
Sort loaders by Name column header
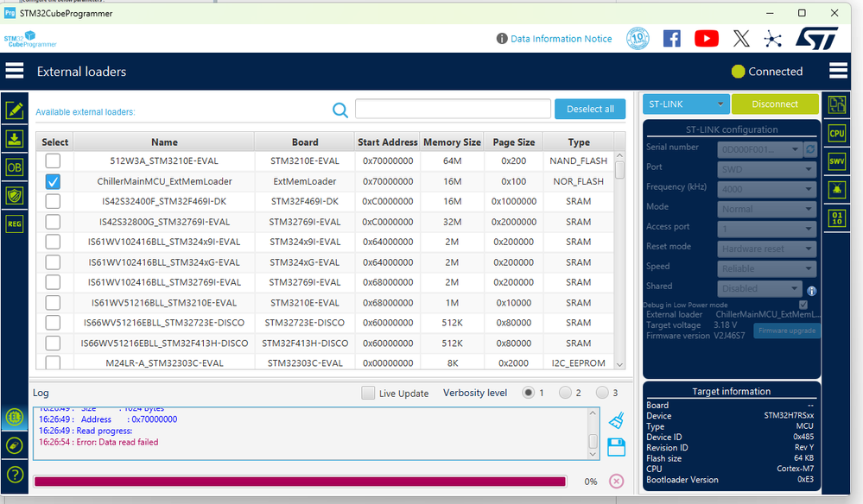pos(164,142)
